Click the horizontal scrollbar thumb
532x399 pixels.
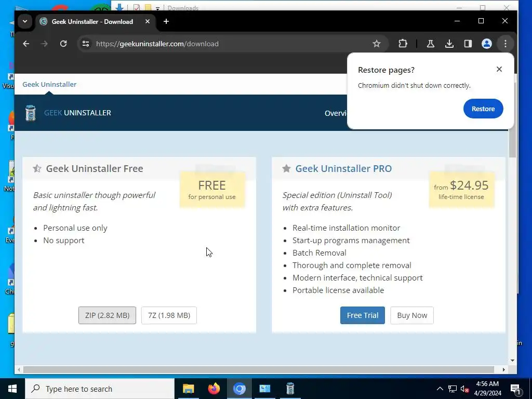(259, 369)
